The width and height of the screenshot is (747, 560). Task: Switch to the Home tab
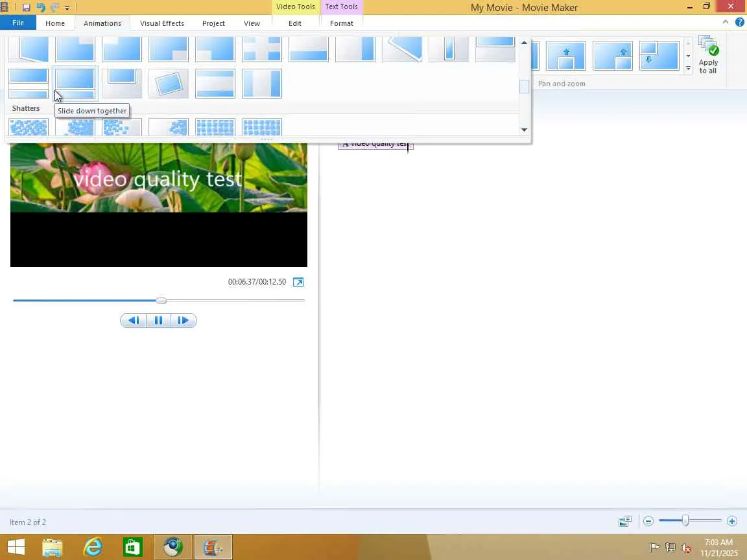click(54, 23)
